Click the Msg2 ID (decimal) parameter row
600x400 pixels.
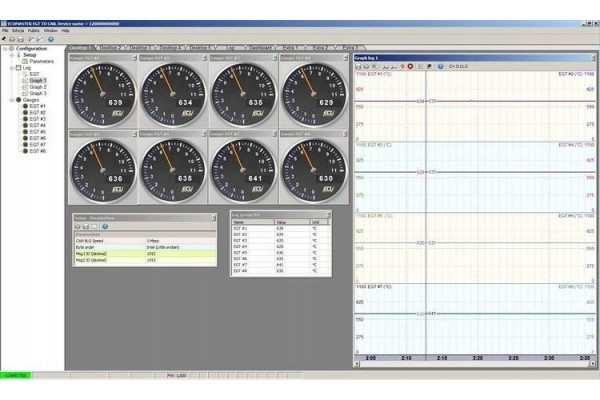[x=145, y=260]
